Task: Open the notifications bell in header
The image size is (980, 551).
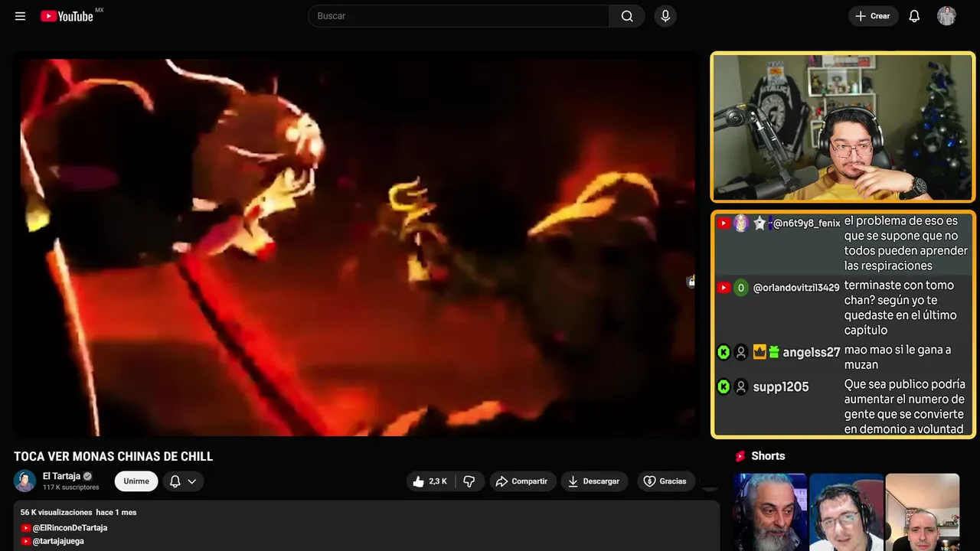Action: [914, 16]
